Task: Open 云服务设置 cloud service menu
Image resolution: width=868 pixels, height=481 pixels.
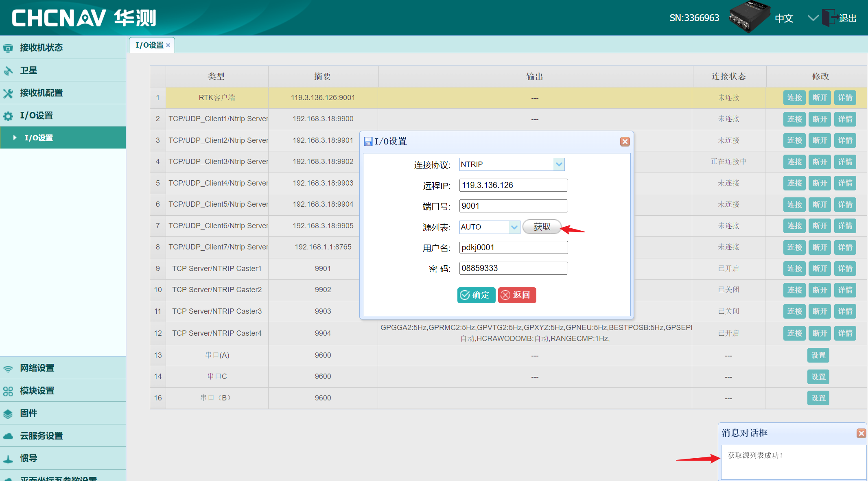Action: tap(63, 436)
